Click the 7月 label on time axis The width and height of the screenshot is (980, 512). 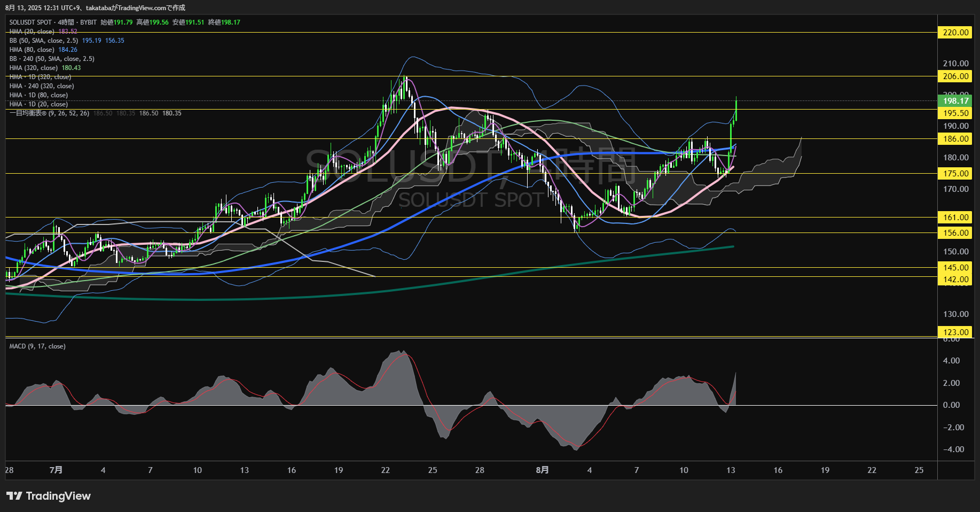[x=56, y=470]
